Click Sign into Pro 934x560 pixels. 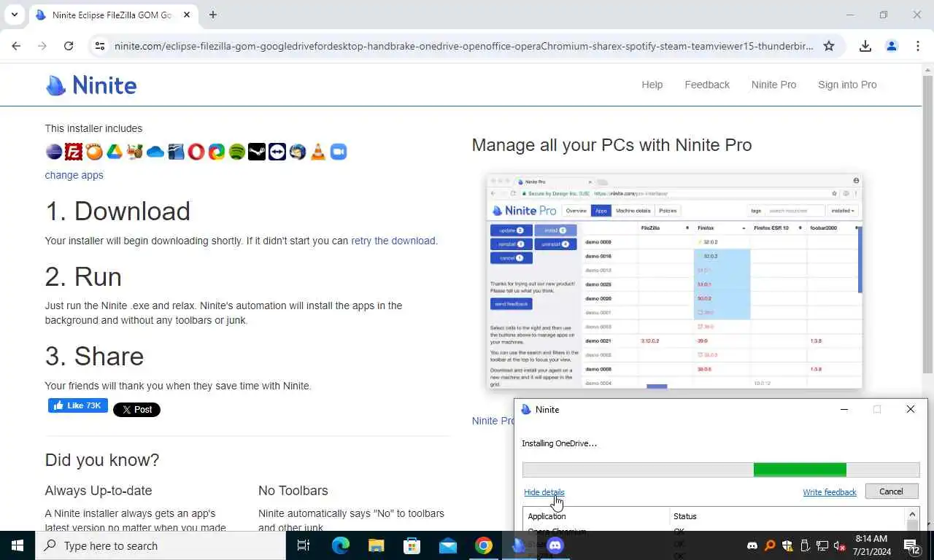coord(847,85)
